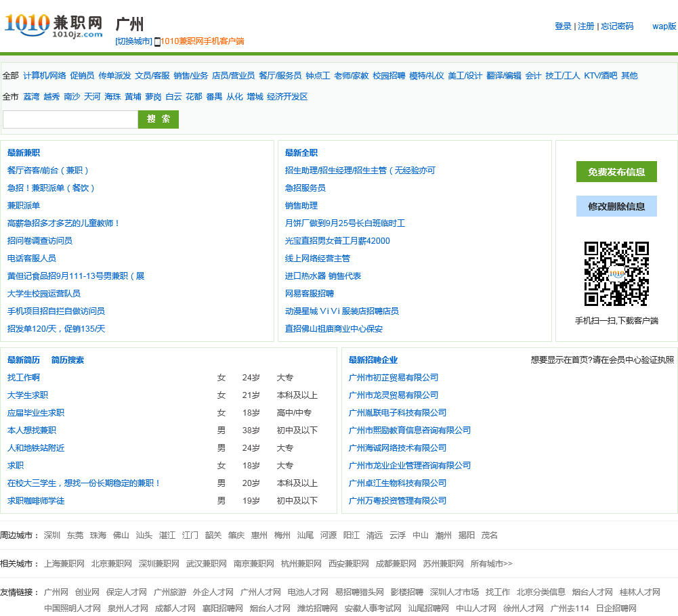Open friendly link 桂林人才网
Image resolution: width=678 pixels, height=616 pixels.
click(x=640, y=592)
